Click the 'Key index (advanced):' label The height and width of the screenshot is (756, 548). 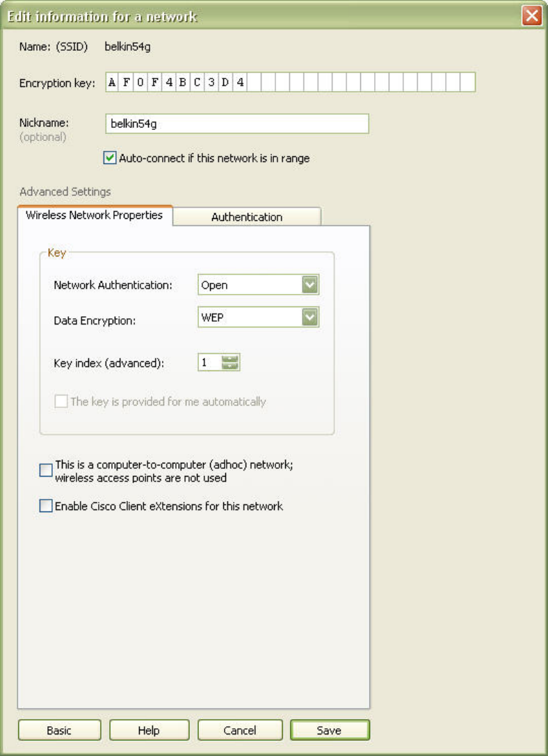click(x=109, y=363)
